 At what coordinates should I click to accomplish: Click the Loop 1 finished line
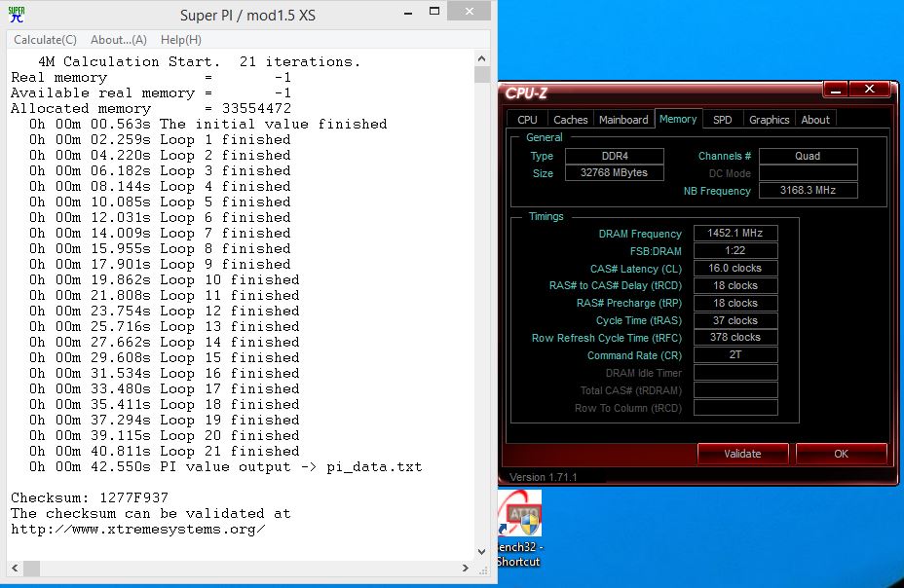coord(160,140)
